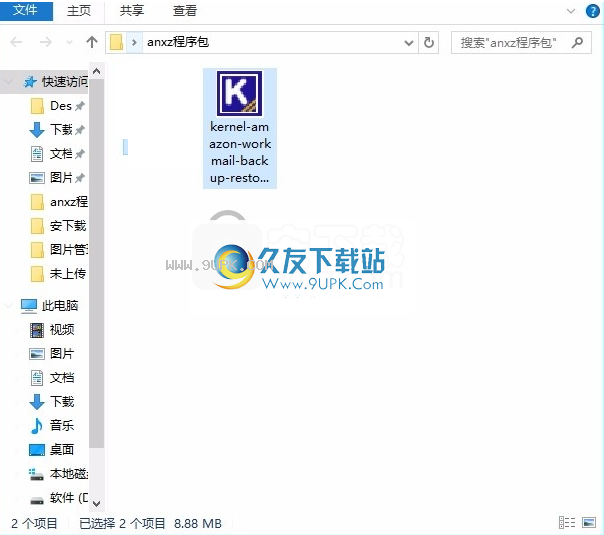Open the recent locations dropdown arrow
The image size is (604, 535).
tap(69, 42)
